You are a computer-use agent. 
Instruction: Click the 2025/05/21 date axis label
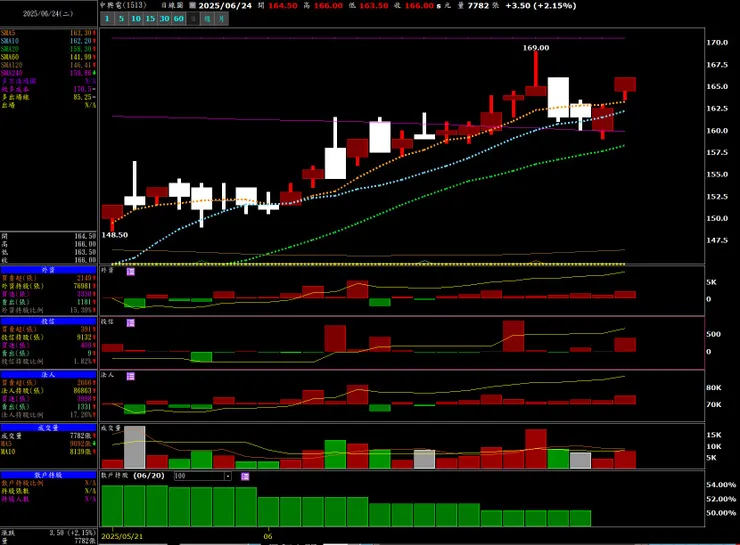click(x=122, y=536)
